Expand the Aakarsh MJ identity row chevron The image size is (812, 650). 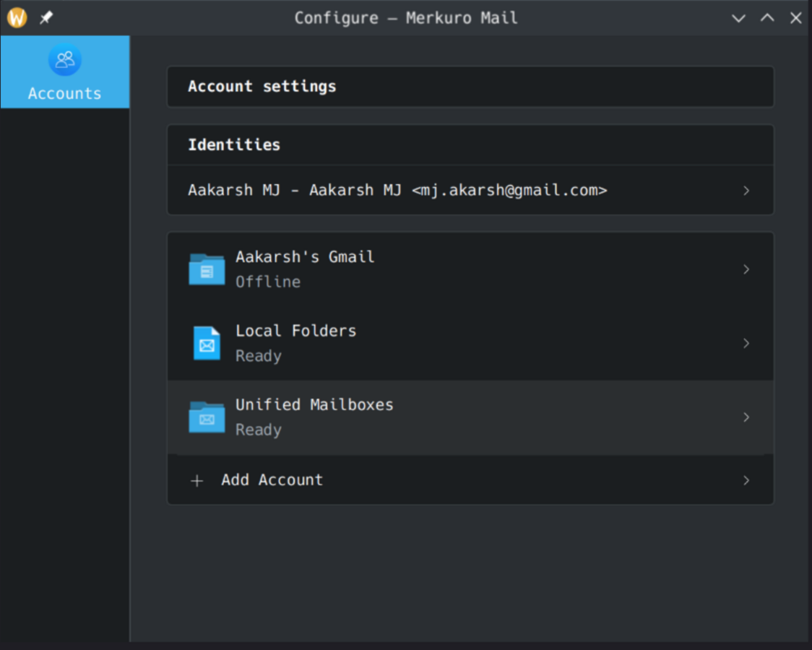point(746,191)
